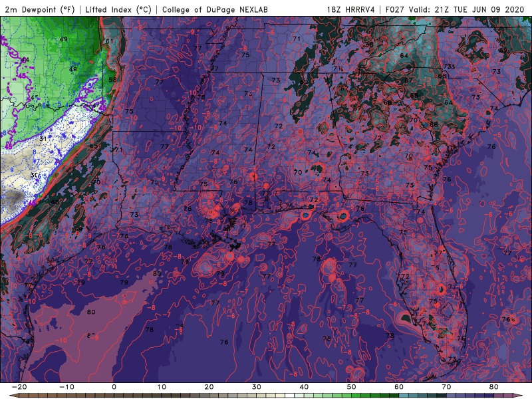Viewport: 532px width, 399px height.
Task: Click the "70" color scale label
Action: (446, 387)
